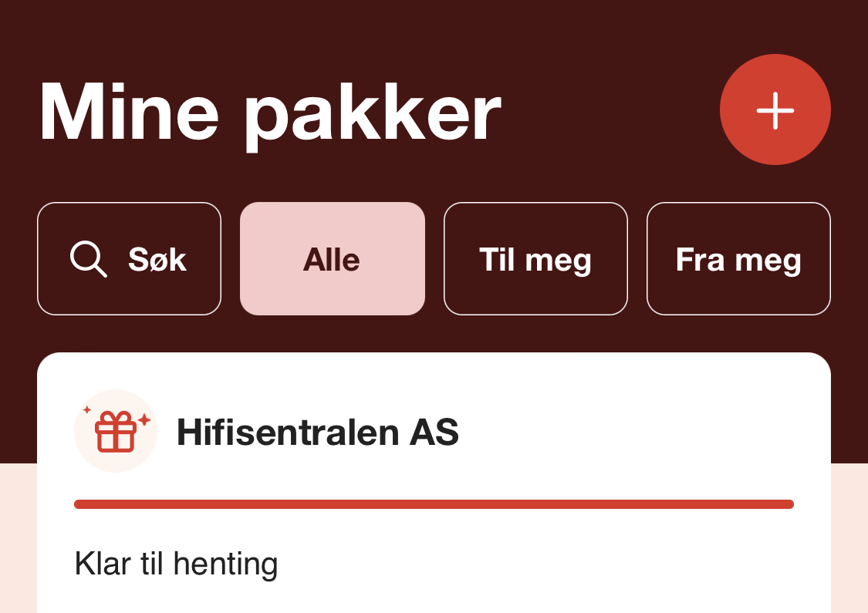Click the Søk text label
This screenshot has height=613, width=868.
[157, 260]
